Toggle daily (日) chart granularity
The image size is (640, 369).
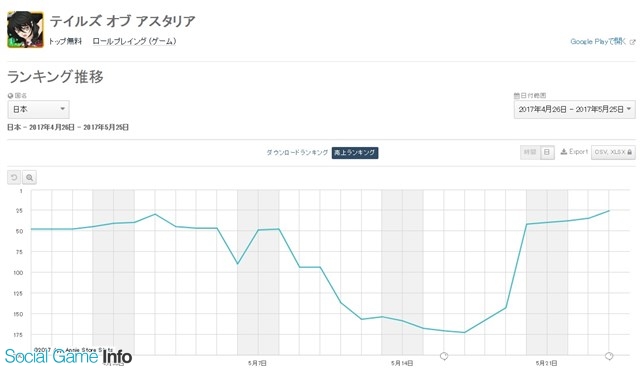point(547,152)
